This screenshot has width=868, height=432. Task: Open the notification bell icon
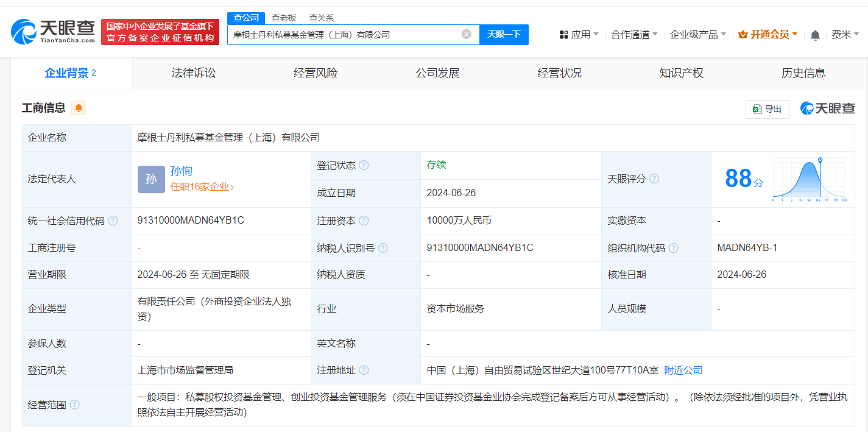click(815, 35)
